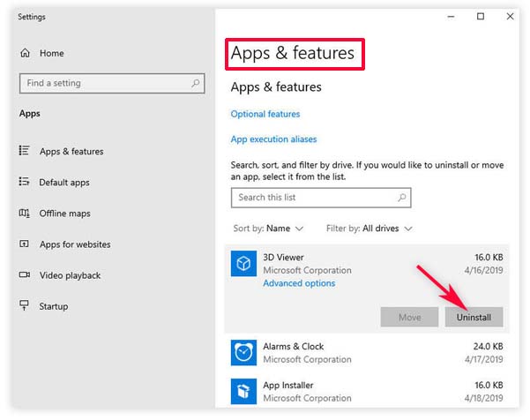Screen dimensions: 530x420
Task: Click the Apps section heading in sidebar
Action: (30, 114)
